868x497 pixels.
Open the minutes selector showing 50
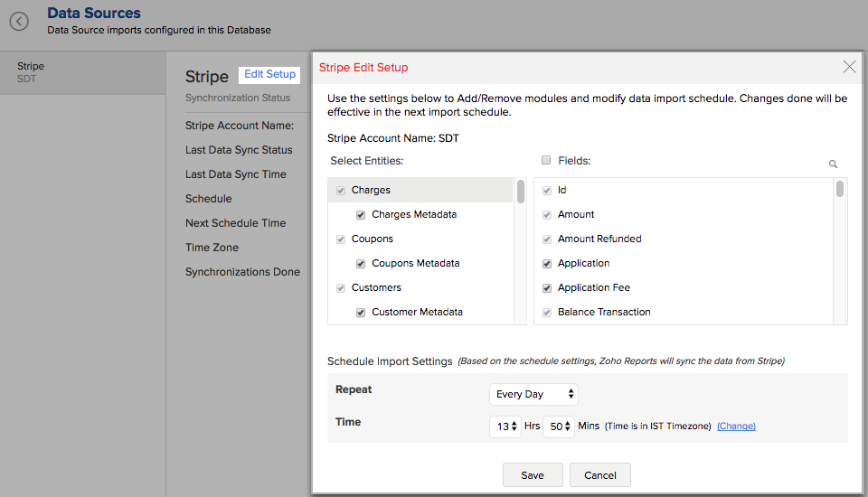click(x=559, y=427)
